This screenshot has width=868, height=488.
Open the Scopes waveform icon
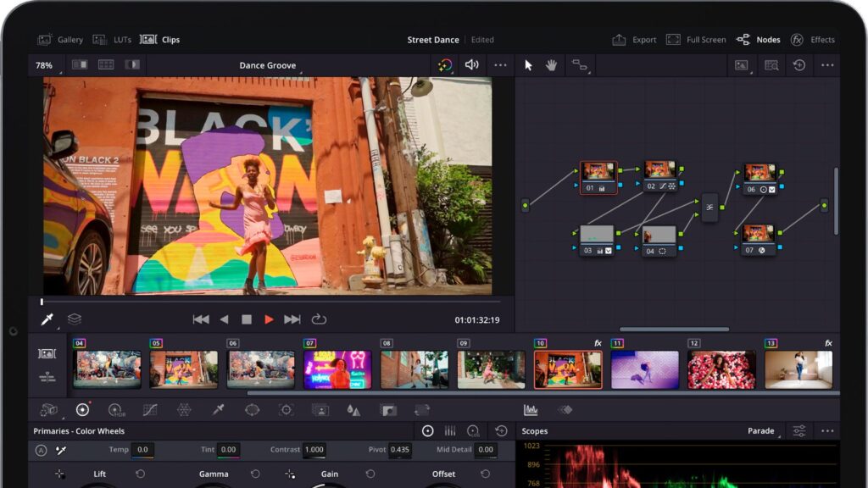pos(531,410)
